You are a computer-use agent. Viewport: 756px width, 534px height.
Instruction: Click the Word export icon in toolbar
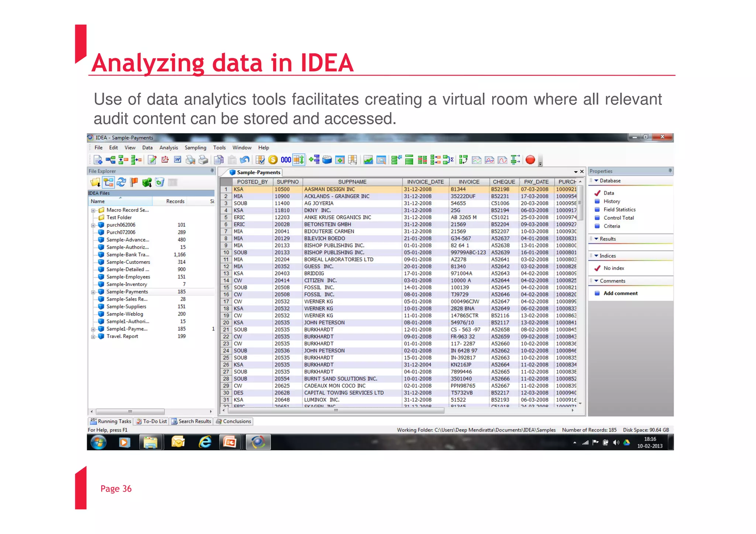178,160
